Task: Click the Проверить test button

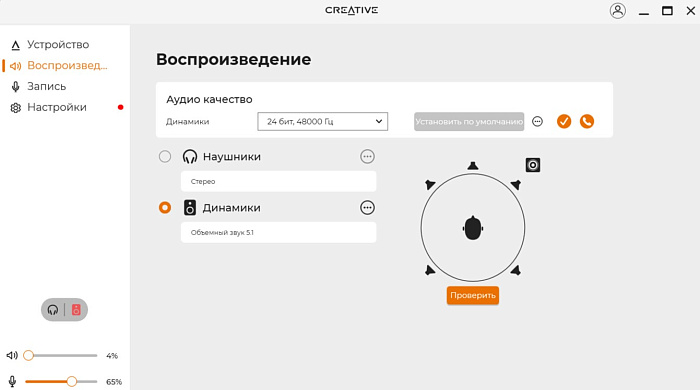Action: point(473,295)
